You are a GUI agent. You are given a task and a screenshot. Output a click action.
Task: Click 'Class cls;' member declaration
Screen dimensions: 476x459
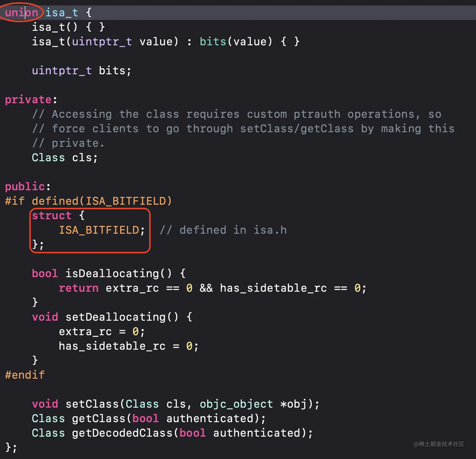click(x=65, y=157)
